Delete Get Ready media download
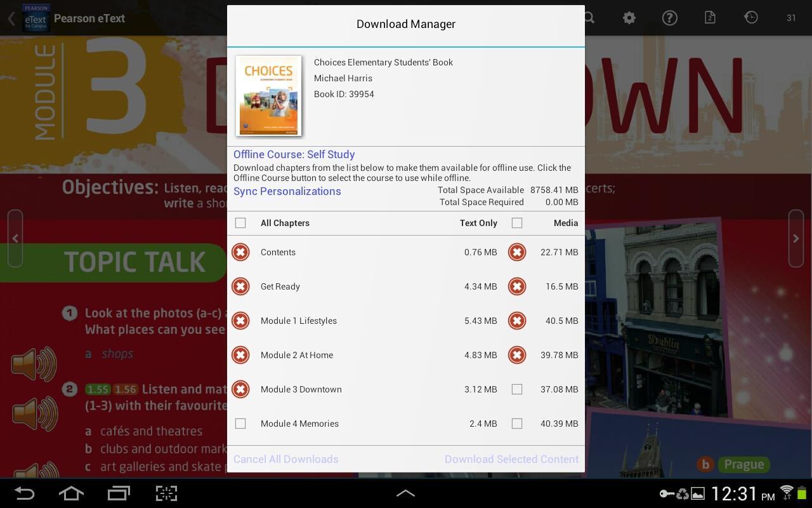The image size is (812, 508). tap(517, 286)
